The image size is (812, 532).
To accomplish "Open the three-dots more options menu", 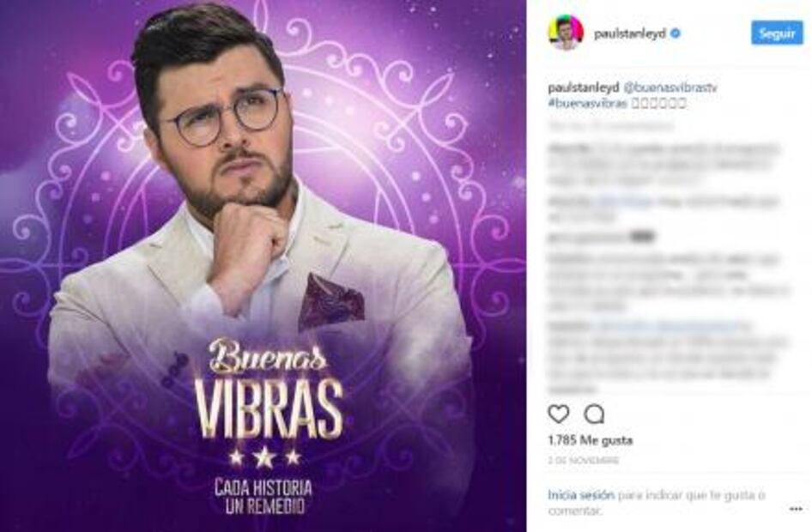I will click(796, 509).
